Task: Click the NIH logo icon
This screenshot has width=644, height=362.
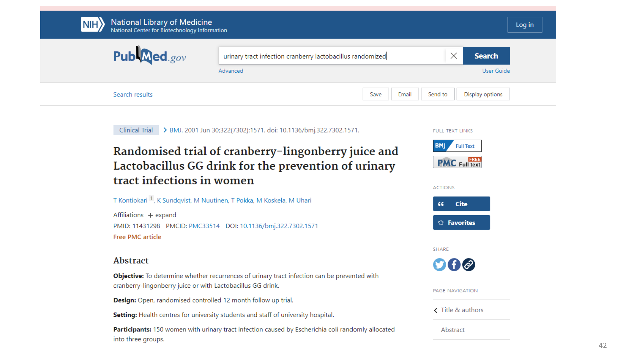Action: point(92,24)
